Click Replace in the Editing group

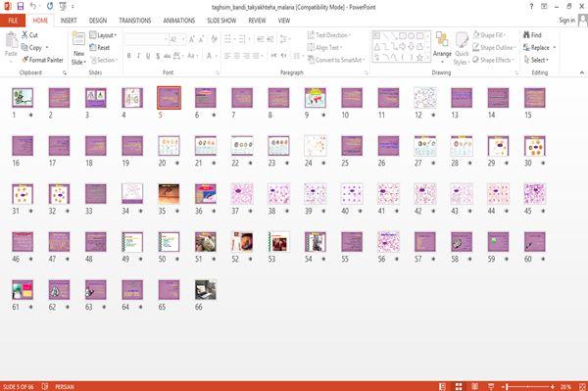point(540,47)
